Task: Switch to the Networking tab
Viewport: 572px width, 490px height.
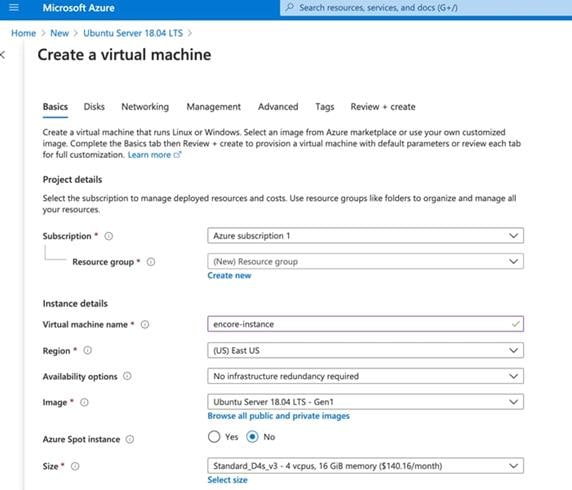Action: 145,107
